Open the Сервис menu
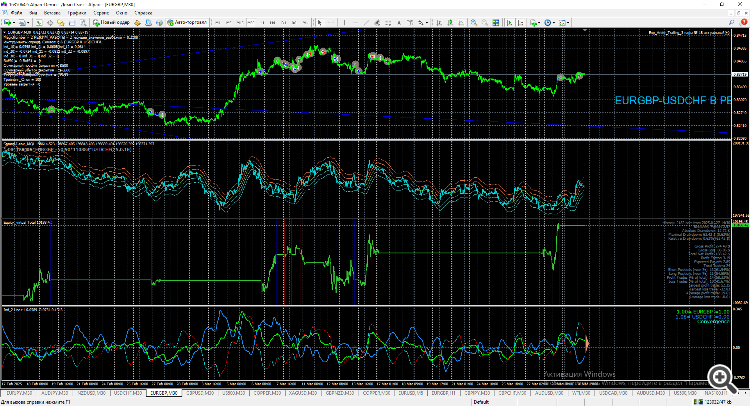This screenshot has width=750, height=406. 101,13
